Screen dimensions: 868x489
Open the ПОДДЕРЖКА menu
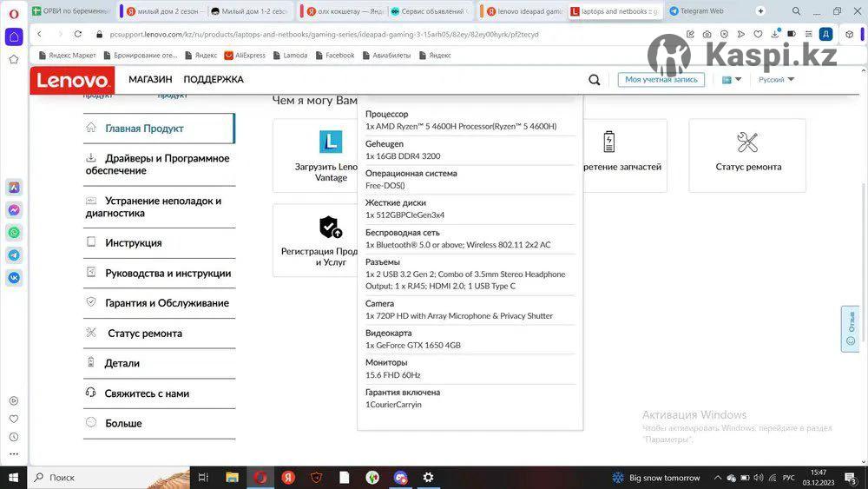(214, 80)
